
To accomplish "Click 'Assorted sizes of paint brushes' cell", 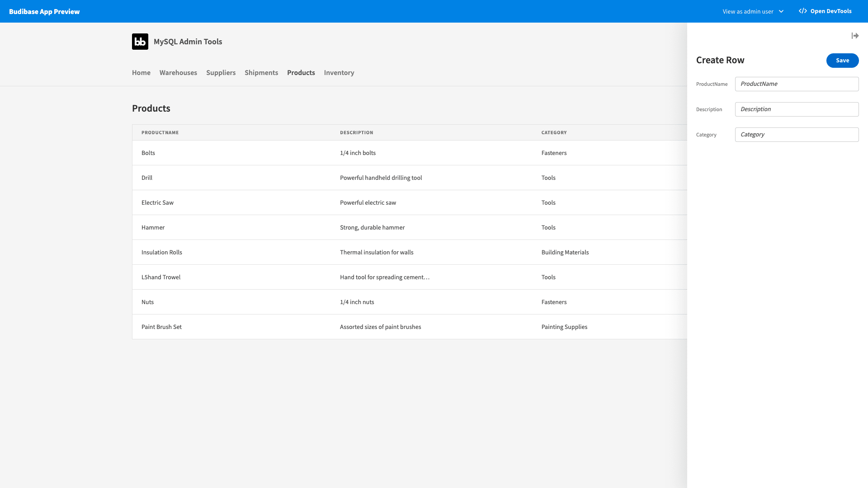I will [x=380, y=327].
